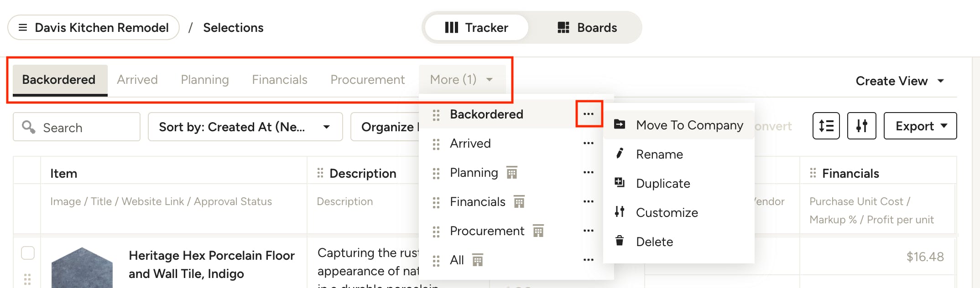Switch to the Arrived tab
Viewport: 980px width, 288px height.
coord(137,80)
